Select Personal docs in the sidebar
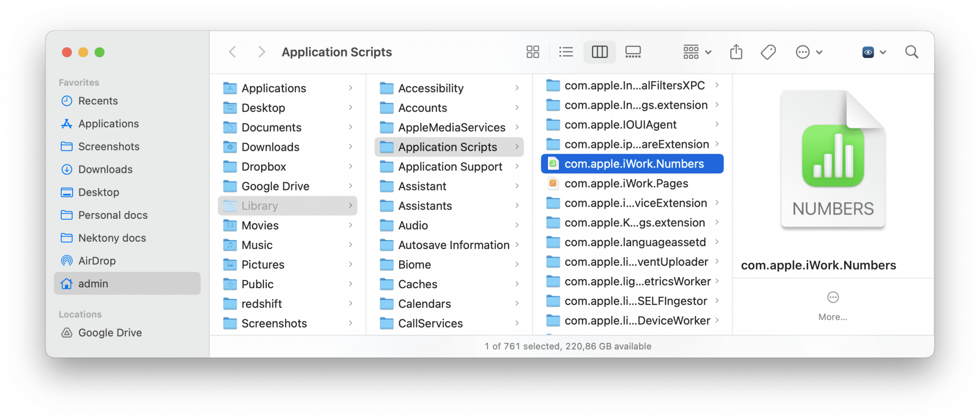Screen dimensions: 980x418 [127, 215]
